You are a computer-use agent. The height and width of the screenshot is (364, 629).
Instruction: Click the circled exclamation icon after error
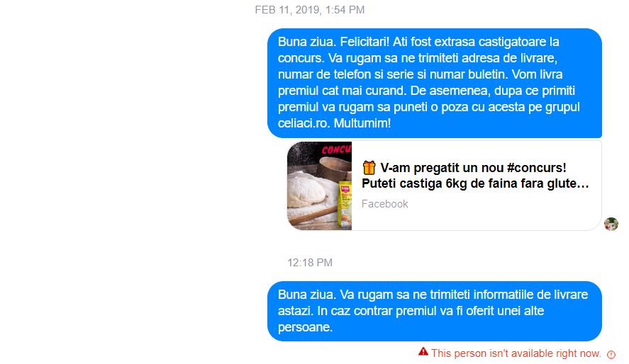611,354
